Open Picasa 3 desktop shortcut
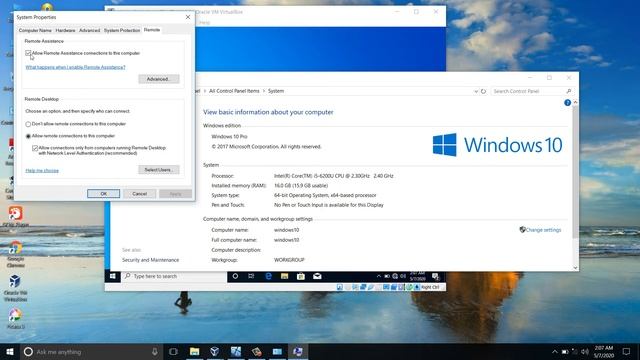Viewport: 640px width, 360px height. (x=16, y=319)
